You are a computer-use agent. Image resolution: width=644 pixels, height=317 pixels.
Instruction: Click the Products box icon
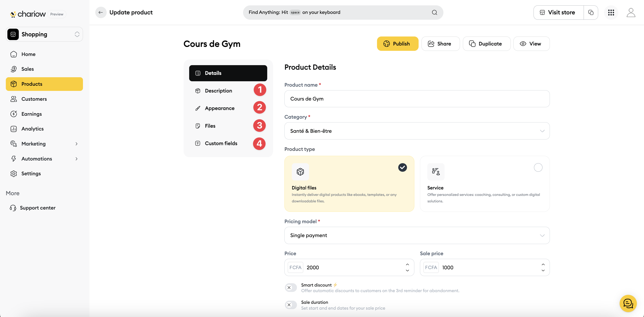tap(14, 84)
